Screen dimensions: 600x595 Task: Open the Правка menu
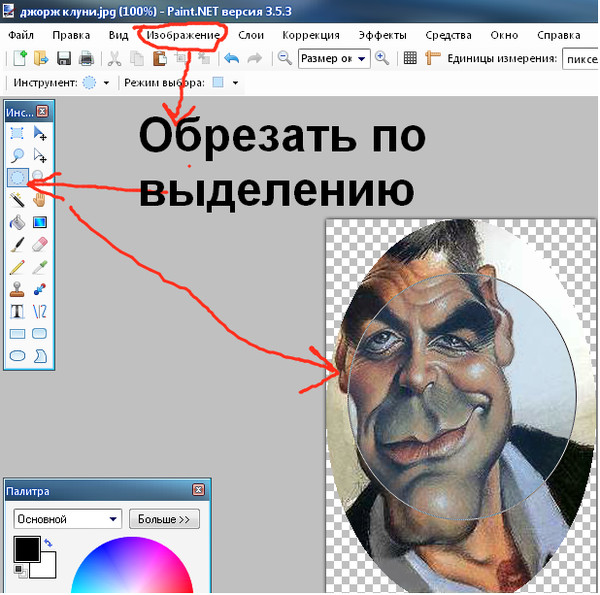click(71, 35)
